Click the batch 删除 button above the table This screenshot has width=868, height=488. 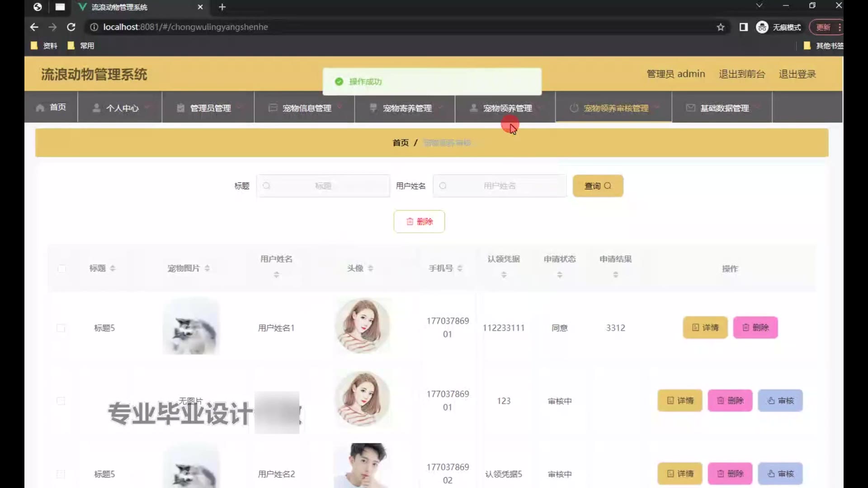point(419,221)
